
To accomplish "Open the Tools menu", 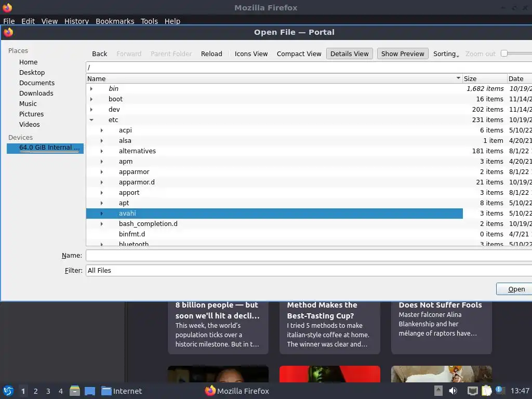I will tap(149, 21).
